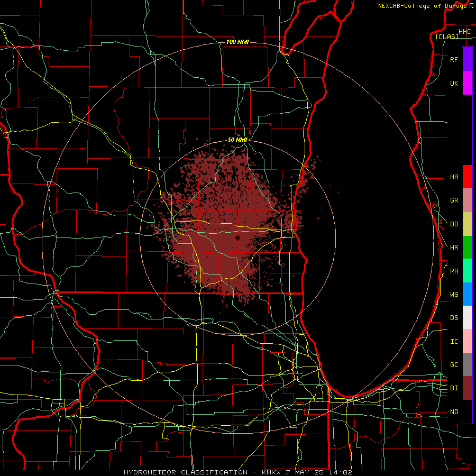
Task: Select the BD yellow legend swatch
Action: click(467, 224)
